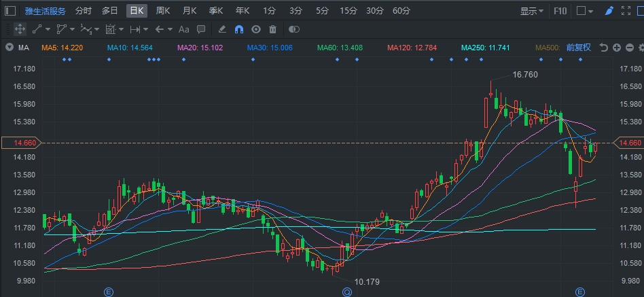Click the MA250: 11.741 label
Screen dimensions: 644x297
coord(486,48)
